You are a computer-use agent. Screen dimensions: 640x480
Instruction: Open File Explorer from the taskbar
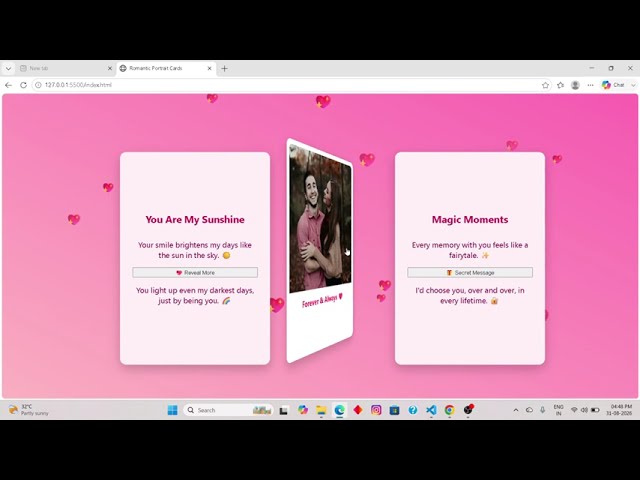[321, 410]
